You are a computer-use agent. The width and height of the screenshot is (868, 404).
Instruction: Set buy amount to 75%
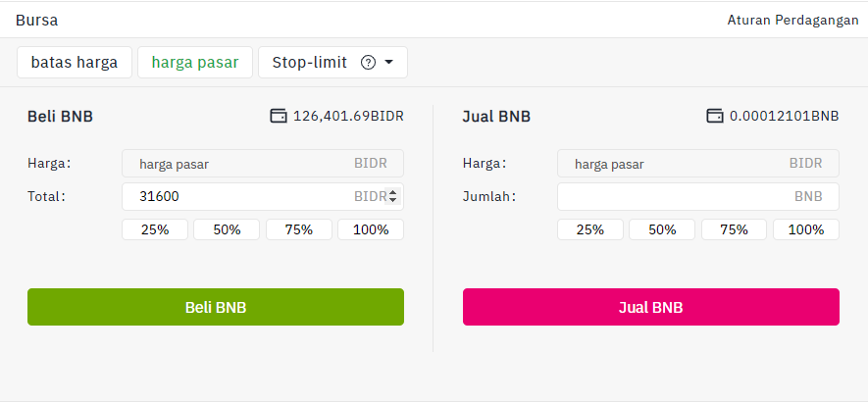point(298,229)
